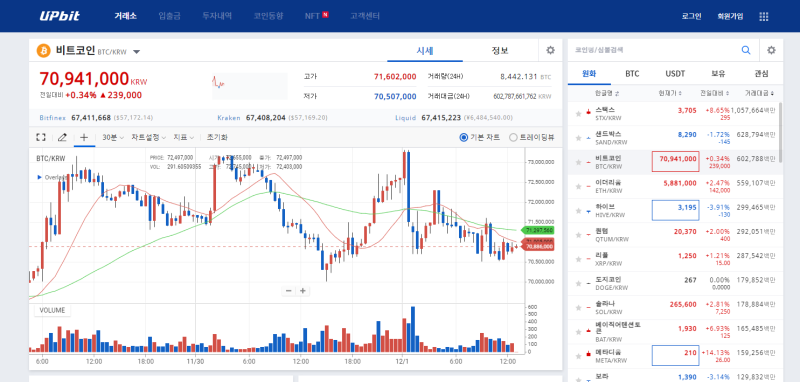Click the fullscreen chart icon
This screenshot has width=800, height=382.
tap(41, 137)
